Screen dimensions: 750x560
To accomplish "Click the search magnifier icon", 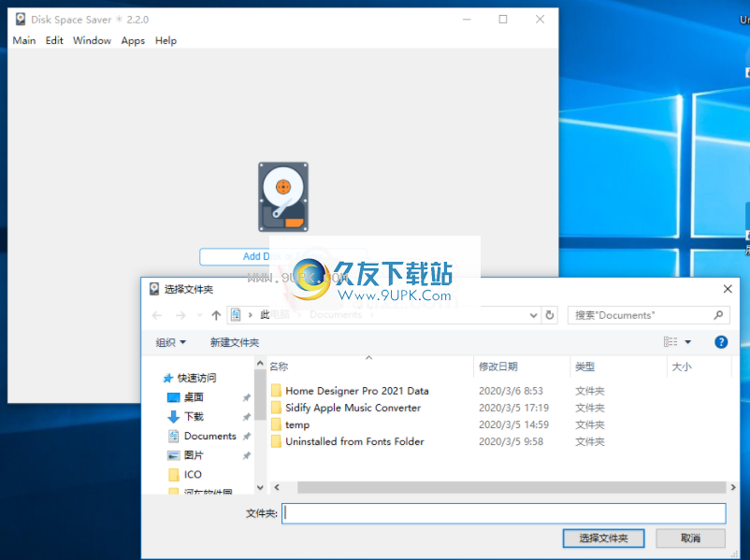I will (718, 315).
